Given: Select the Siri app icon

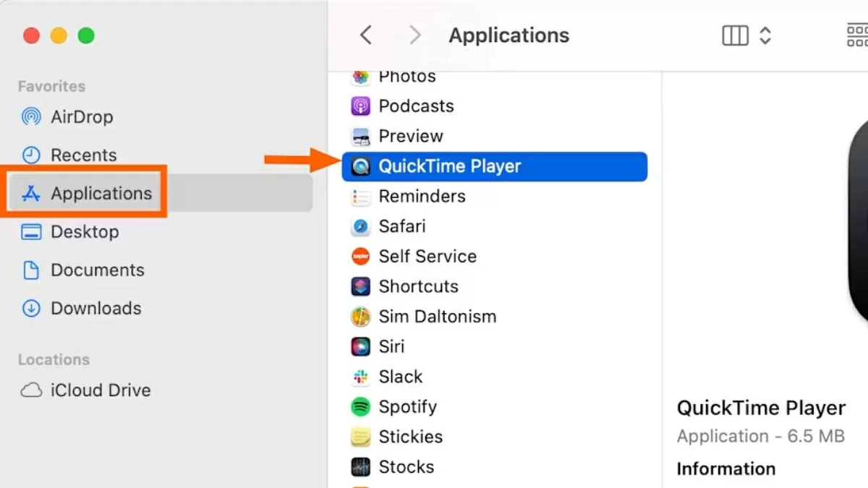Looking at the screenshot, I should [360, 347].
